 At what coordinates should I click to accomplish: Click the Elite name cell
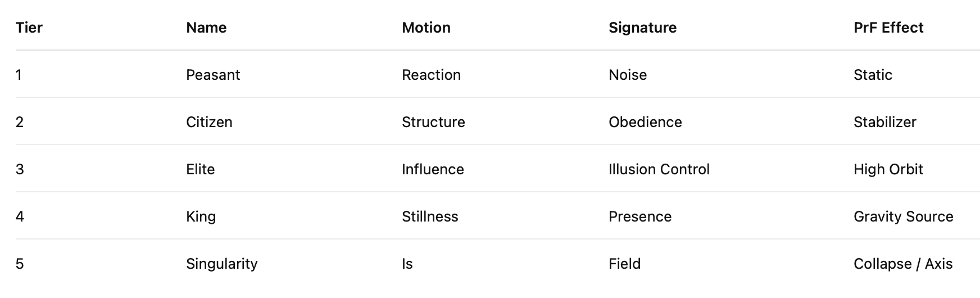pyautogui.click(x=201, y=169)
